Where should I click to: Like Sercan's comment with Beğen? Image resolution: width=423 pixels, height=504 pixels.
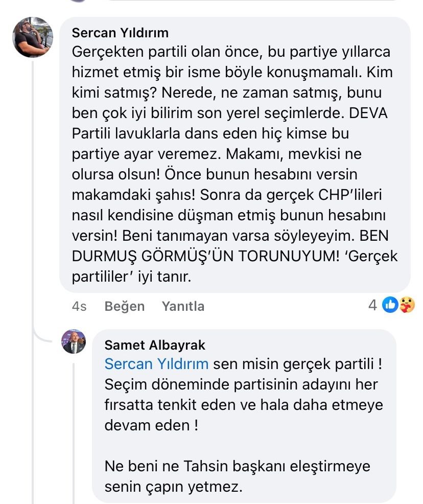124,306
